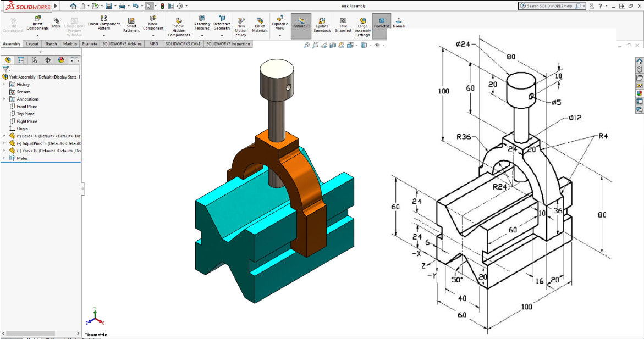Expand the Mates folder node

(4, 158)
